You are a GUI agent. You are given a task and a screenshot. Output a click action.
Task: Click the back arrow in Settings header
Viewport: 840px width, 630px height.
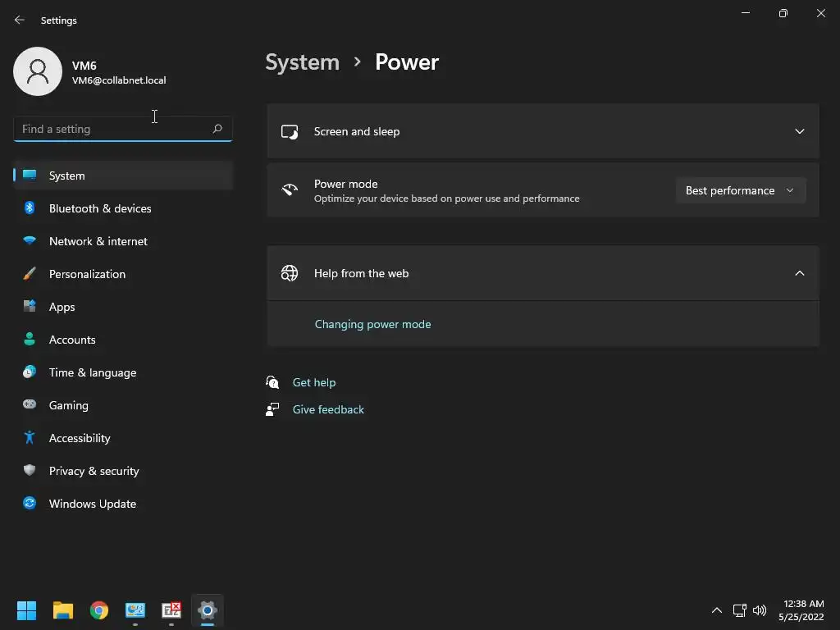coord(20,20)
